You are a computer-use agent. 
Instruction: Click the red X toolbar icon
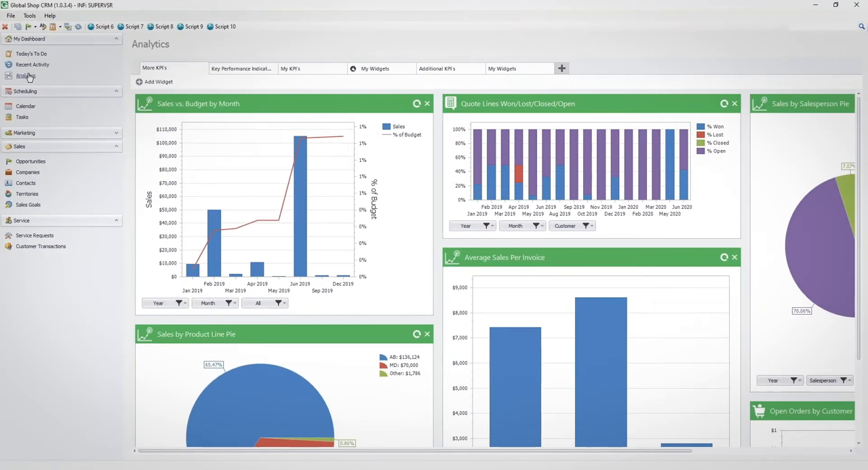click(x=5, y=26)
